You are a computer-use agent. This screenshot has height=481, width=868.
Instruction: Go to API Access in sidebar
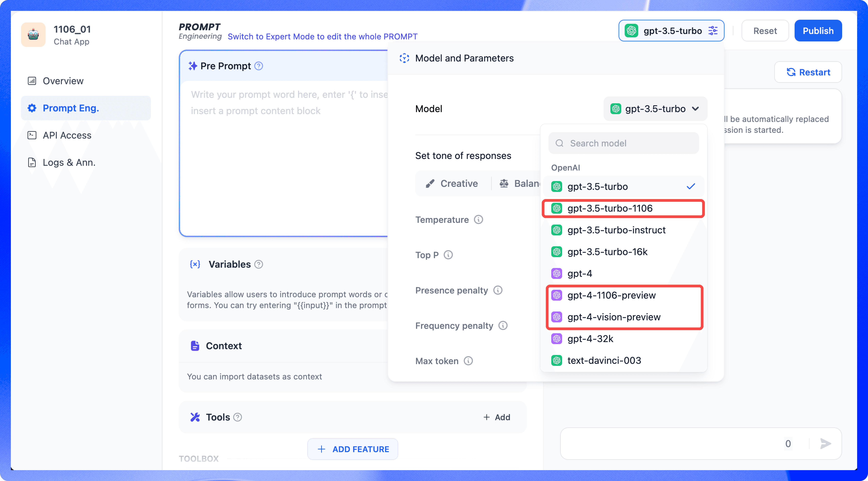[x=67, y=135]
